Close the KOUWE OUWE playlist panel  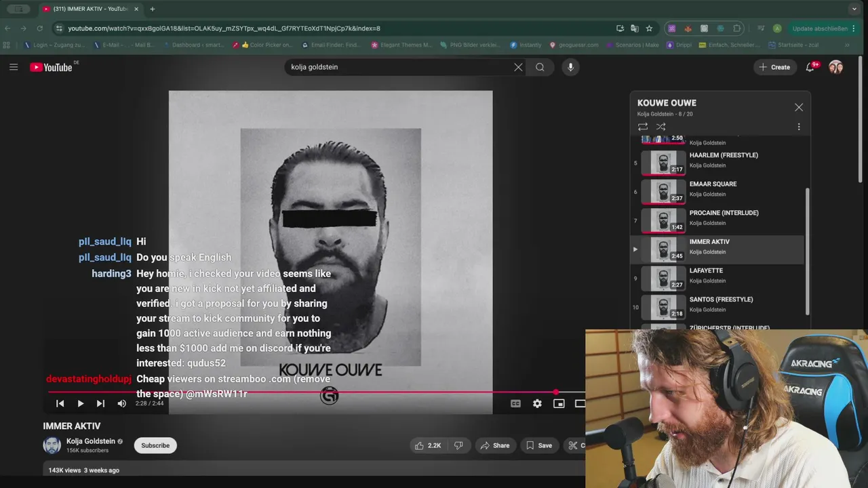pyautogui.click(x=799, y=107)
